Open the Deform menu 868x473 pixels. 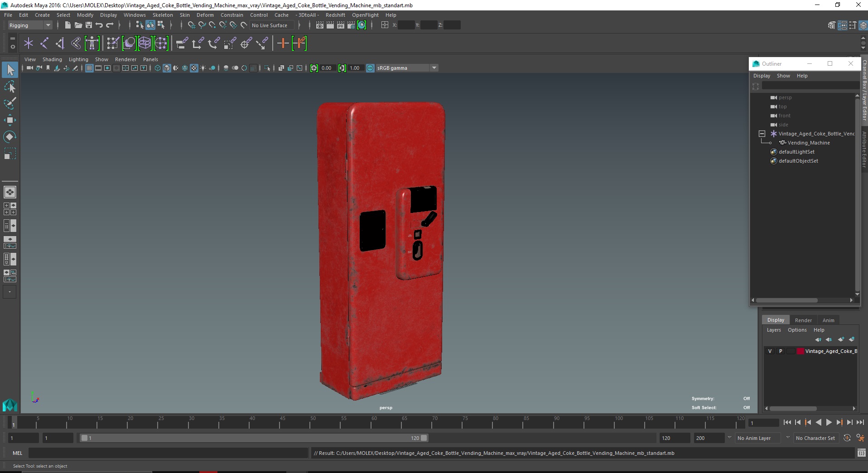pos(205,15)
